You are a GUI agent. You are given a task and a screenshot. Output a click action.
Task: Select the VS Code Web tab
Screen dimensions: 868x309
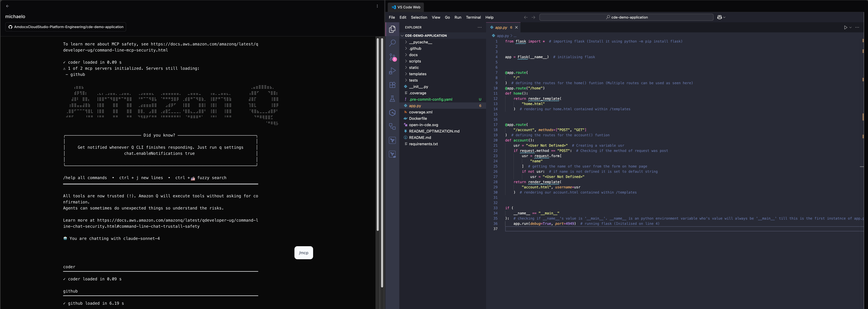click(x=406, y=7)
